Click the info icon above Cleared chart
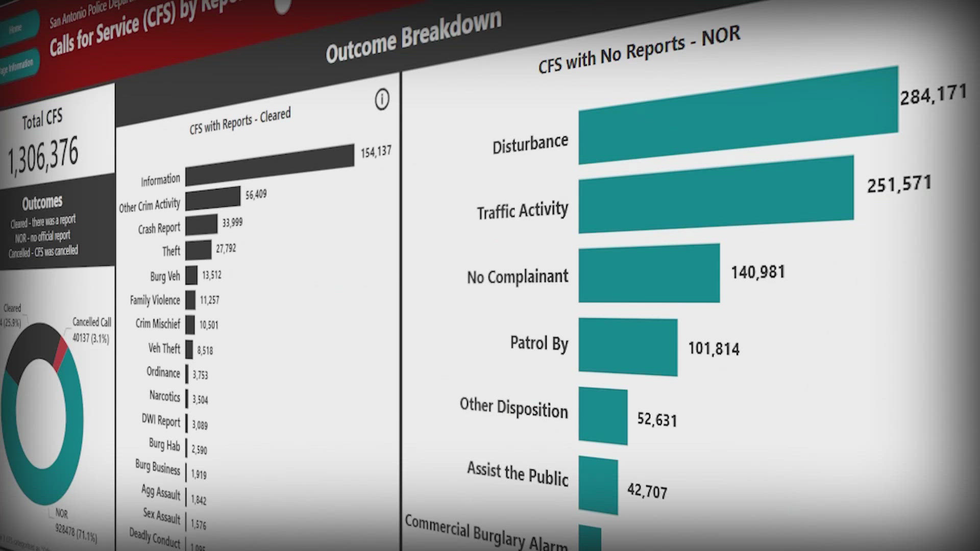The image size is (980, 551). (x=382, y=99)
